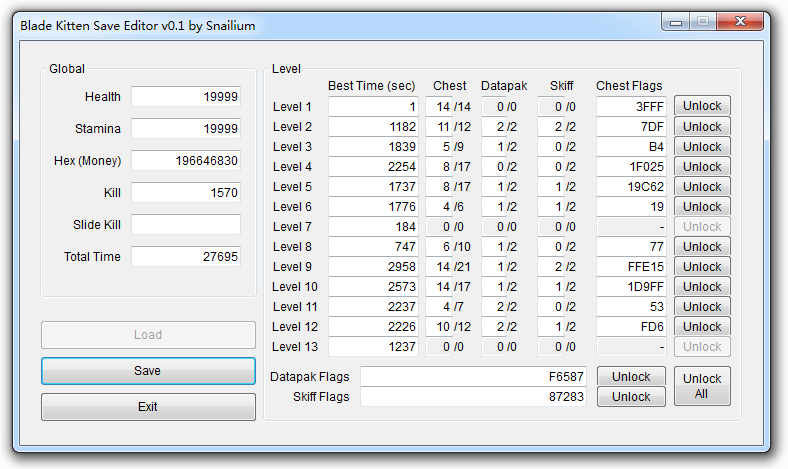This screenshot has height=469, width=788.
Task: Click the Unlock All button
Action: 702,386
